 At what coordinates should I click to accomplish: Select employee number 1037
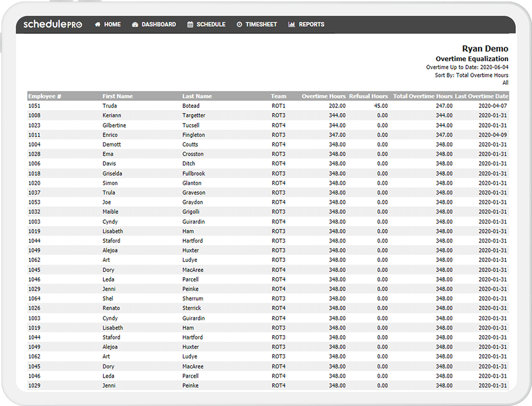coord(34,192)
